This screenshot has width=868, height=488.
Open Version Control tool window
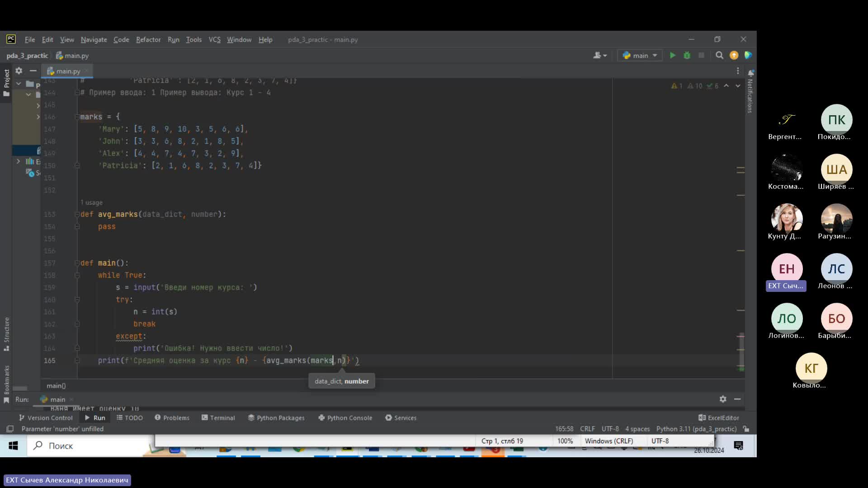46,418
